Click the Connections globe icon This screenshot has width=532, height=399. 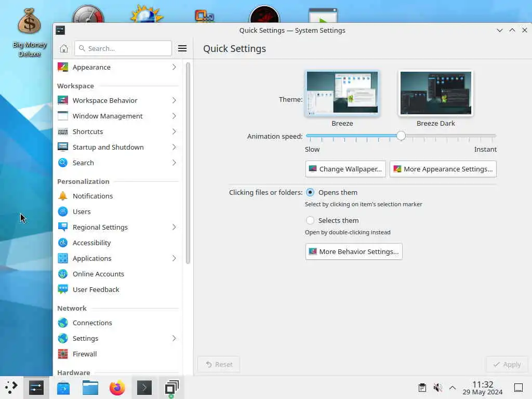click(x=63, y=323)
